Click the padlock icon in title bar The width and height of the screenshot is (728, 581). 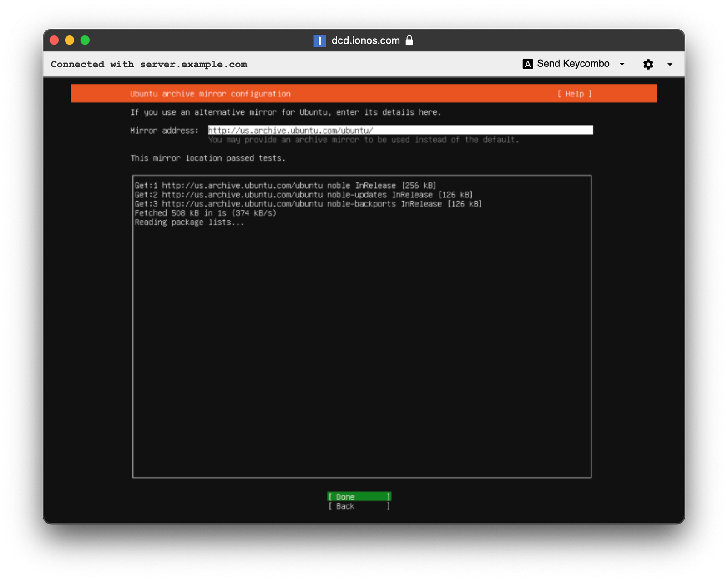(x=409, y=40)
